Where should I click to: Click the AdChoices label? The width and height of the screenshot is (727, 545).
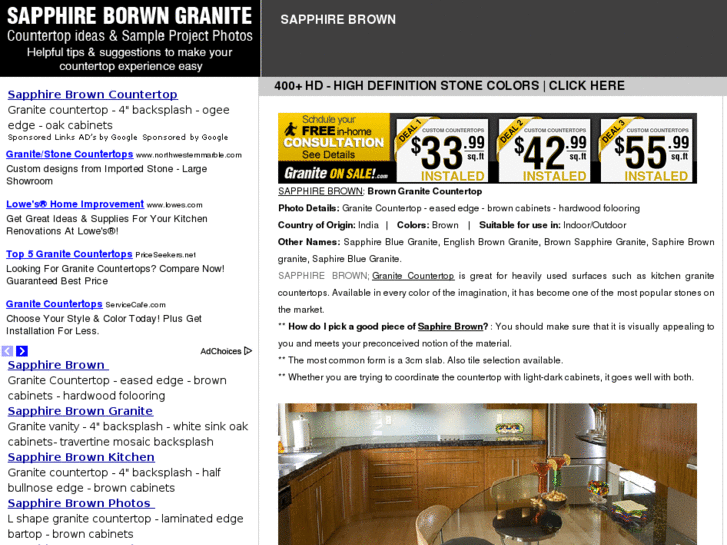click(x=221, y=351)
